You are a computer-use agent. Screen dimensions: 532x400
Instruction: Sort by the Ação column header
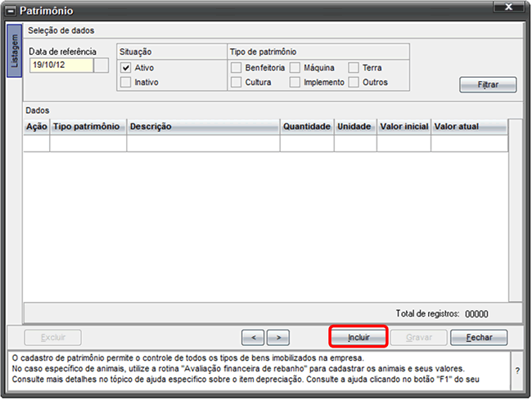click(x=37, y=127)
